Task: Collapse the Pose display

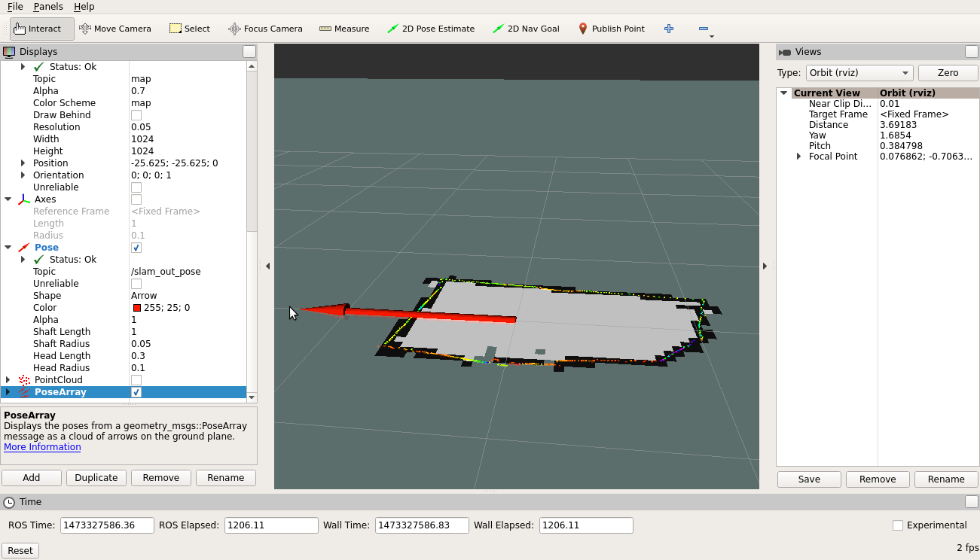Action: [x=8, y=248]
